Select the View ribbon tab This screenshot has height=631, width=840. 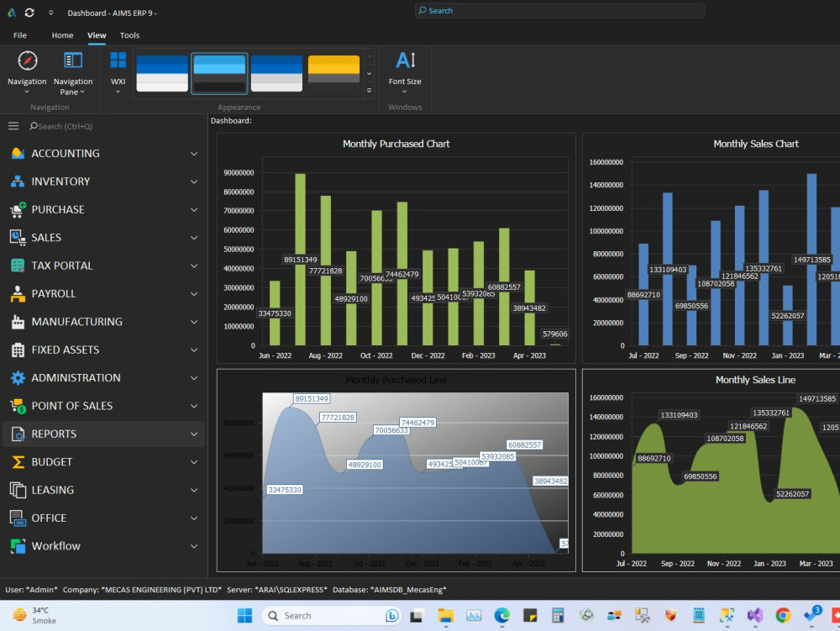pos(97,34)
